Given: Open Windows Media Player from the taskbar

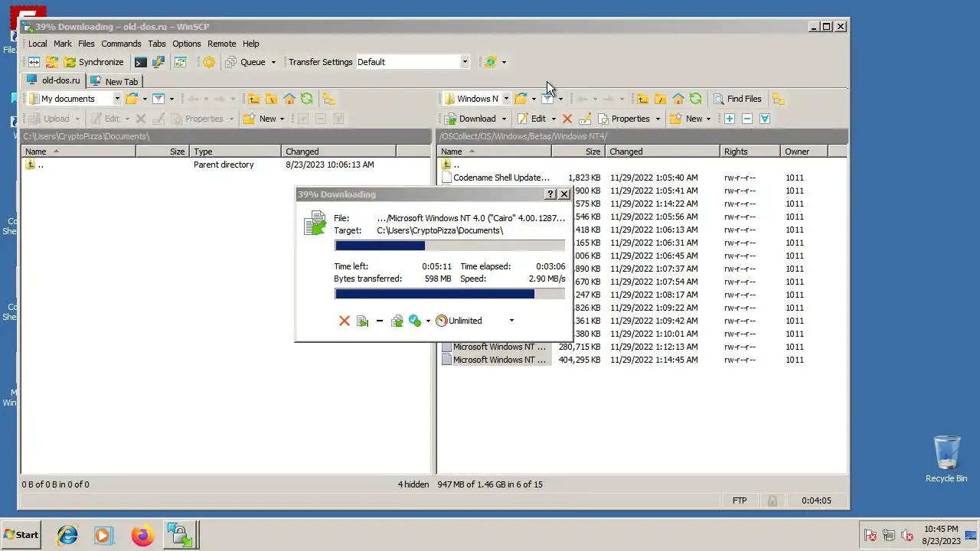Looking at the screenshot, I should point(104,535).
